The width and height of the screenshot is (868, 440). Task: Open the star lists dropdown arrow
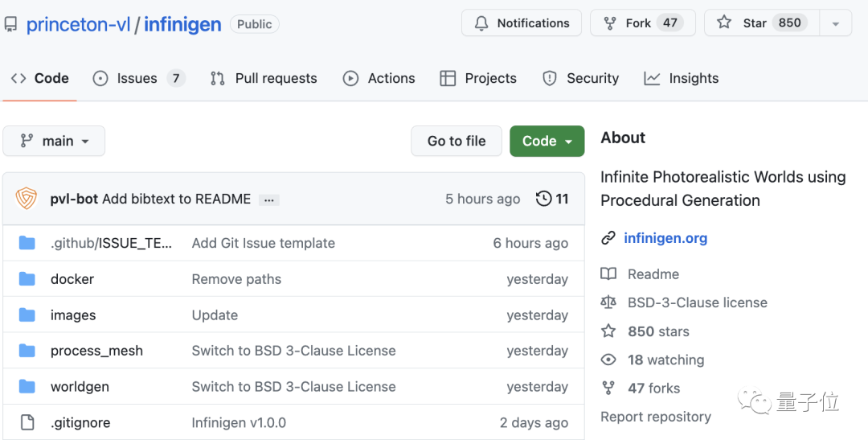point(836,23)
